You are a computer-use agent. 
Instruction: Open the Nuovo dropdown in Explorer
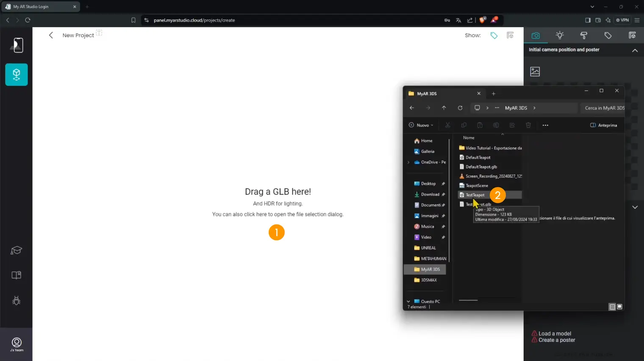click(421, 125)
